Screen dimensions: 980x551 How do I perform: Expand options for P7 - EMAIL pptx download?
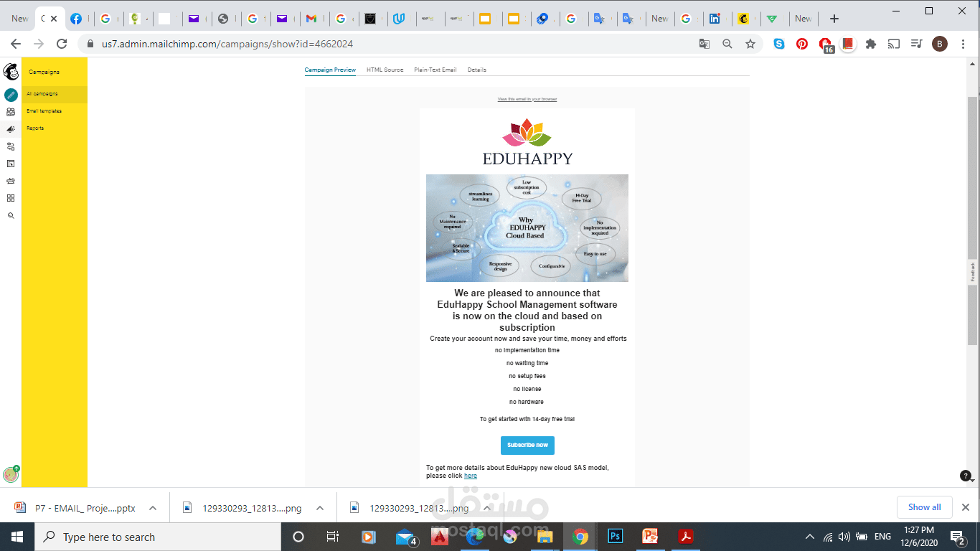(153, 508)
